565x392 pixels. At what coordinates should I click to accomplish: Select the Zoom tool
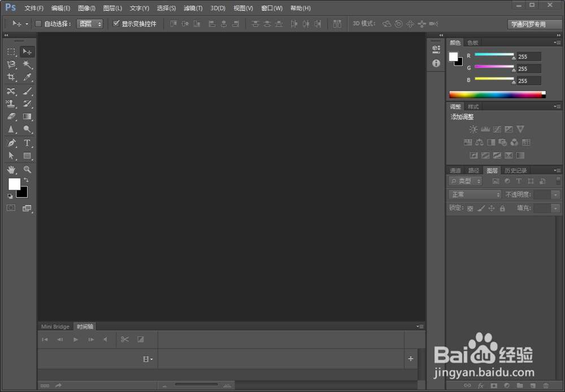[x=27, y=169]
